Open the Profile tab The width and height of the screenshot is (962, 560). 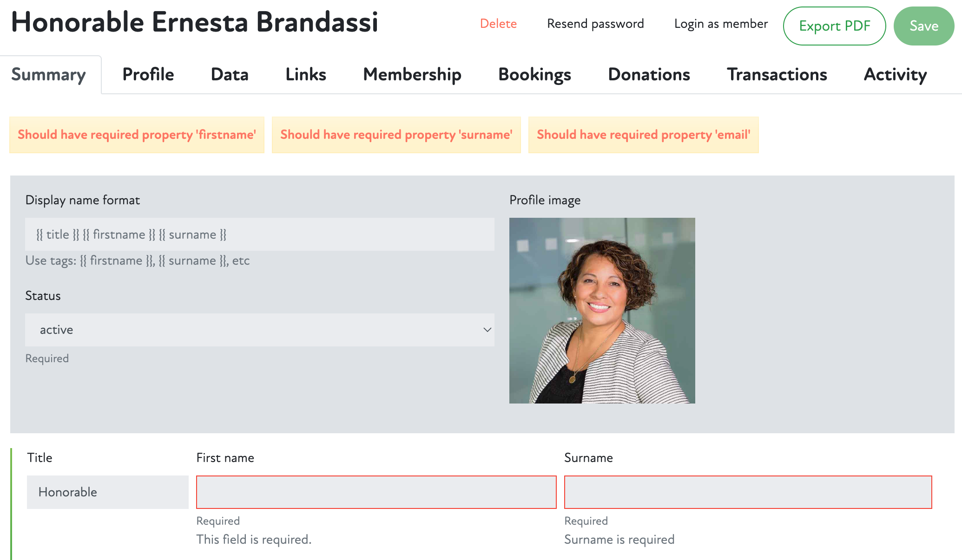(148, 75)
